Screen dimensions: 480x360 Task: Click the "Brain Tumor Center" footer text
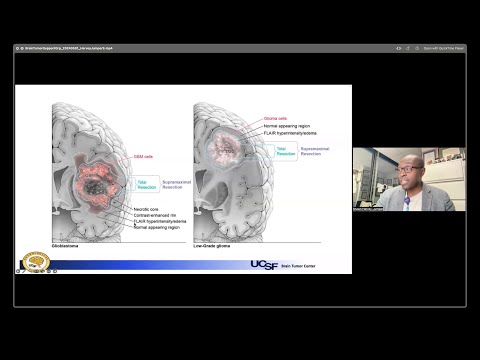[x=298, y=266]
